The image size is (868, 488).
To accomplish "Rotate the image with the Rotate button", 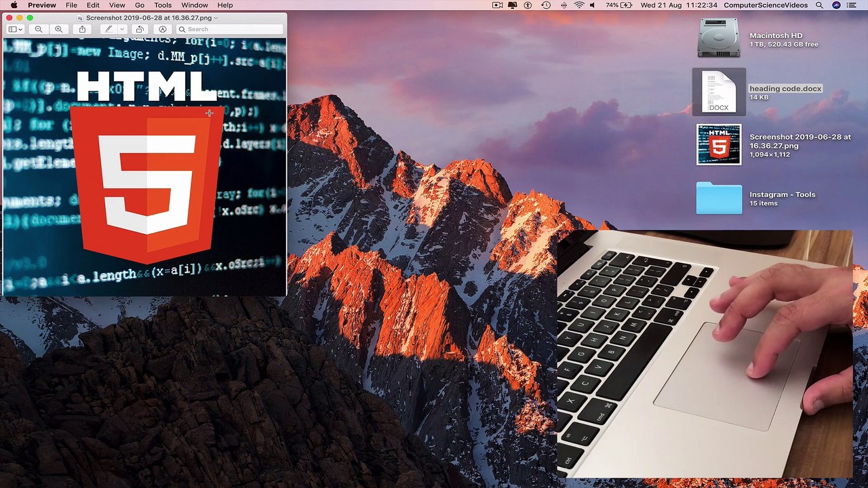I will [x=139, y=29].
